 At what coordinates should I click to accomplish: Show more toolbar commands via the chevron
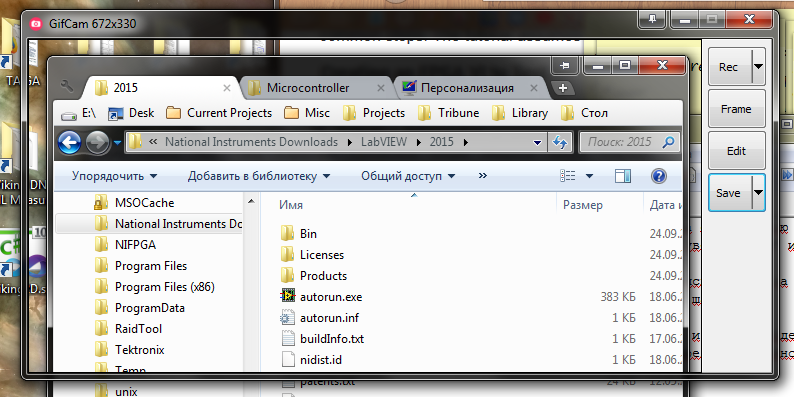pos(482,176)
